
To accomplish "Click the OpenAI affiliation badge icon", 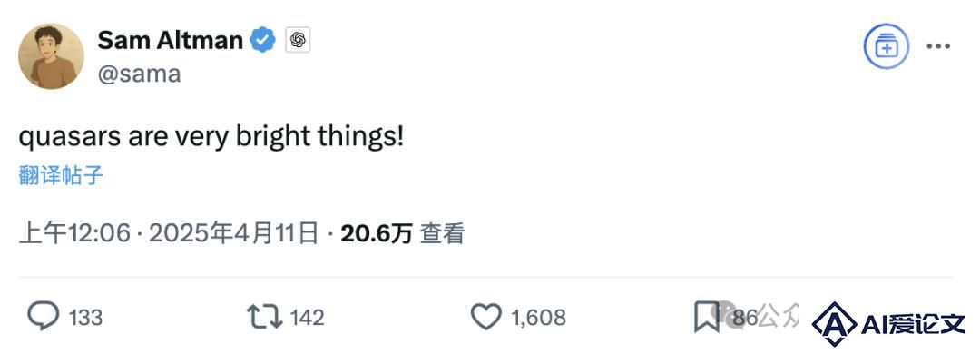I will pos(299,41).
